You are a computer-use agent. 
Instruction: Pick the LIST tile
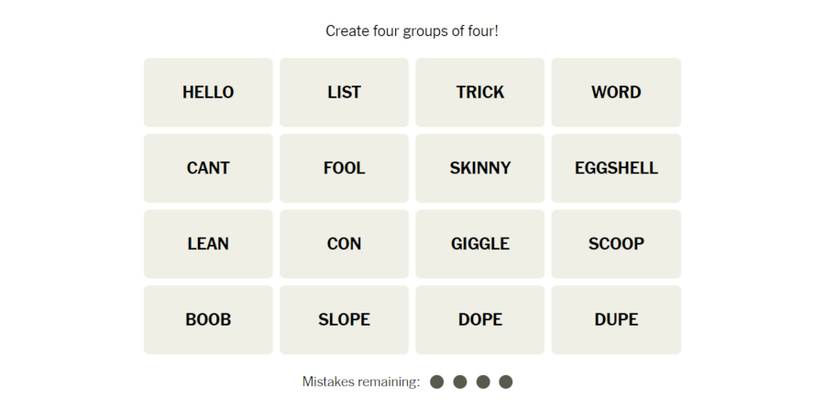pyautogui.click(x=344, y=92)
